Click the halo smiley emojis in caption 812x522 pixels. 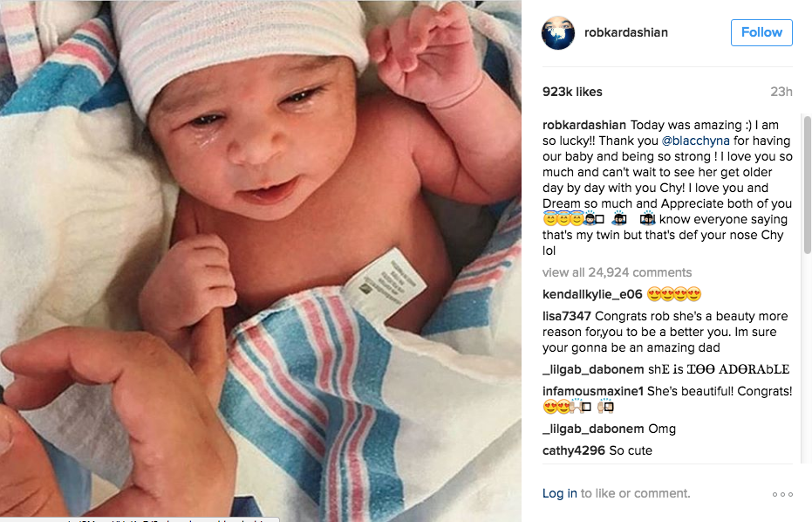(563, 219)
